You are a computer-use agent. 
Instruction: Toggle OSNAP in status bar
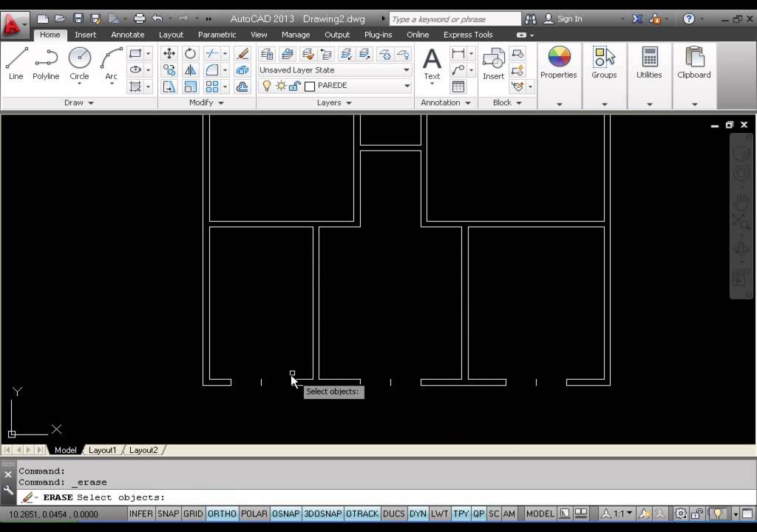coord(285,514)
